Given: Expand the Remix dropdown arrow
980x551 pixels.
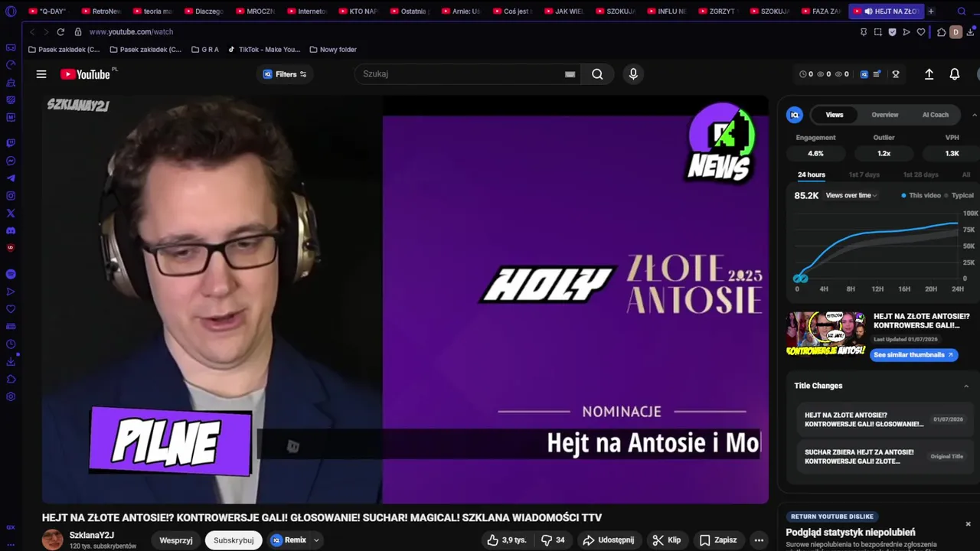Looking at the screenshot, I should click(315, 540).
